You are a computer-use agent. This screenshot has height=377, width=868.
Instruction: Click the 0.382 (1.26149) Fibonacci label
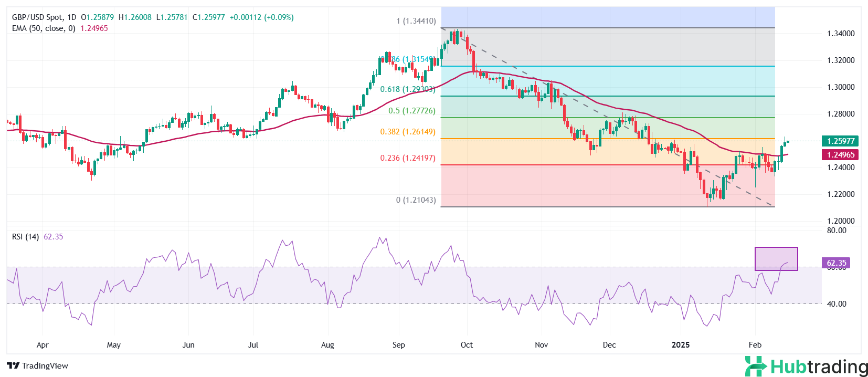point(408,132)
